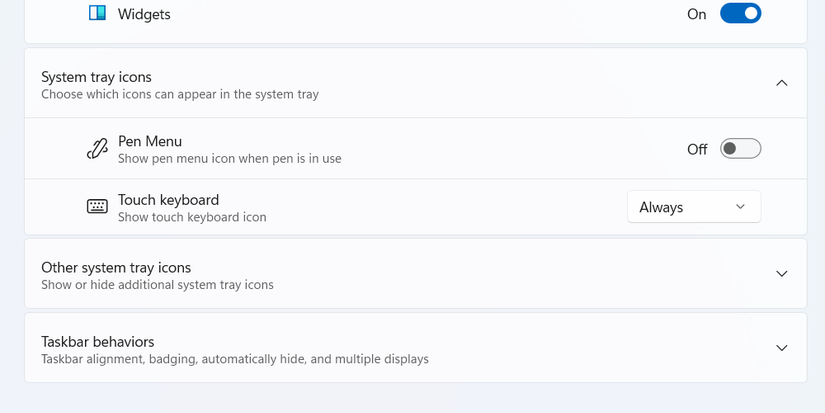The height and width of the screenshot is (413, 825).
Task: Open the Touch keyboard Always dropdown
Action: click(693, 207)
